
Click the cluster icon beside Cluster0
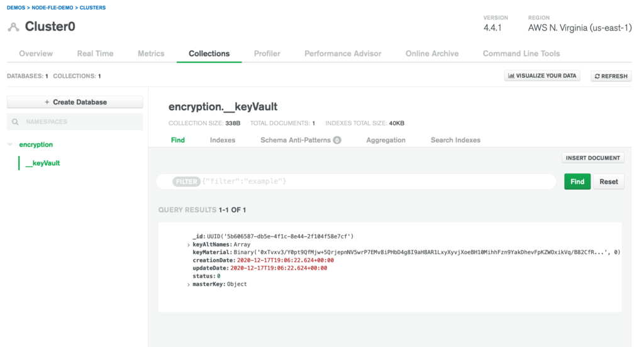click(x=14, y=27)
